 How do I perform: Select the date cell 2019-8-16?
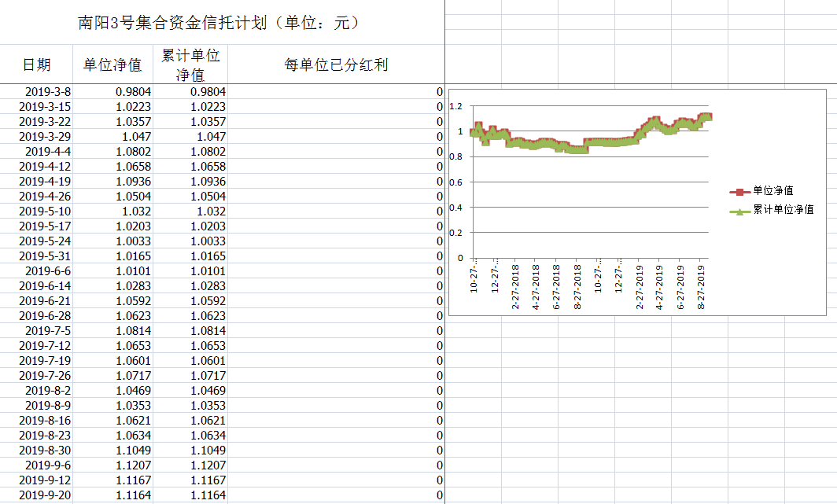coord(36,421)
